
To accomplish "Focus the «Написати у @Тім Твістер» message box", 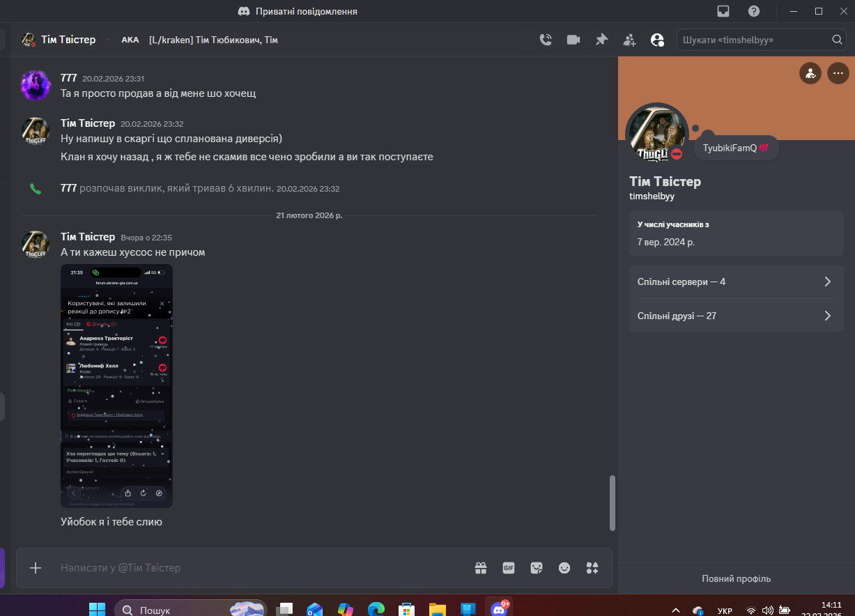I will pos(261,568).
